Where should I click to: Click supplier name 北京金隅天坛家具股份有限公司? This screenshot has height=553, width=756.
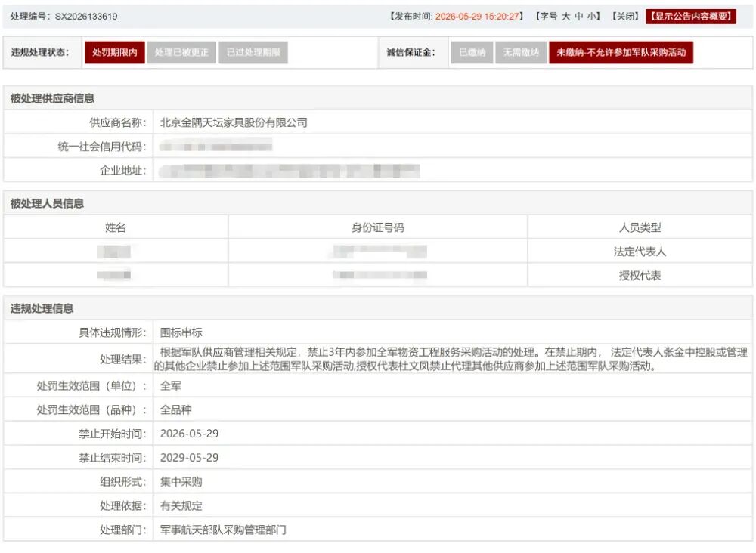[x=234, y=122]
